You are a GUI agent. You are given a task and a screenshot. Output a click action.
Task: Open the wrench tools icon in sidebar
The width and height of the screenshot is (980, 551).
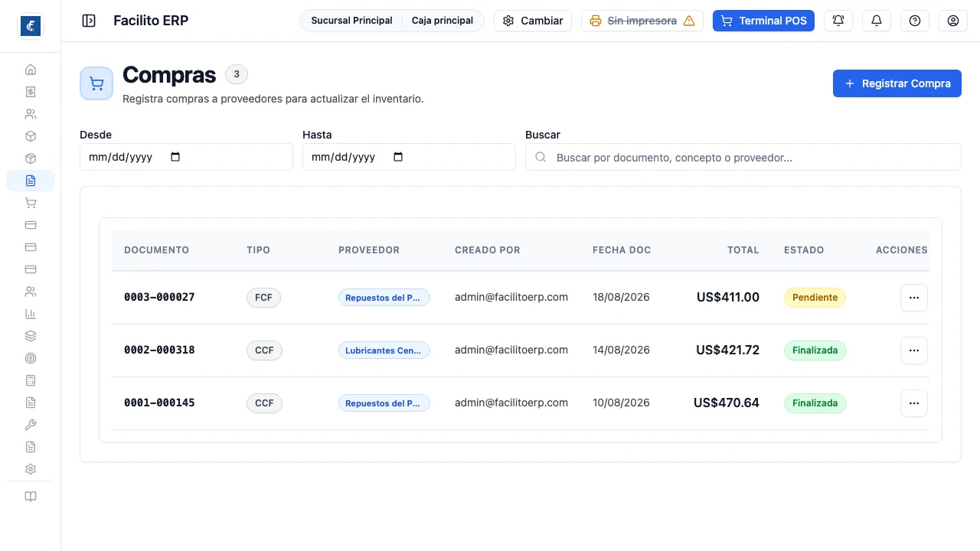point(31,425)
